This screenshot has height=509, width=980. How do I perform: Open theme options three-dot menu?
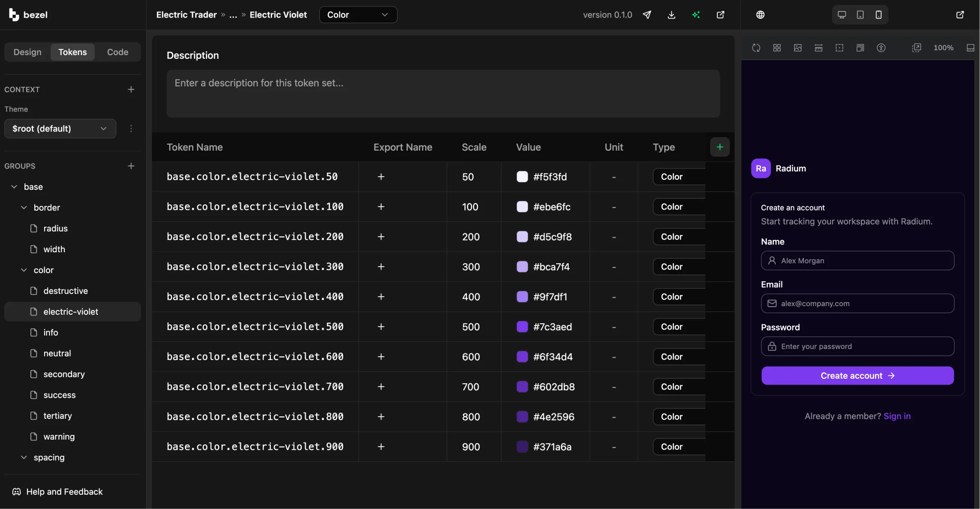pos(131,129)
